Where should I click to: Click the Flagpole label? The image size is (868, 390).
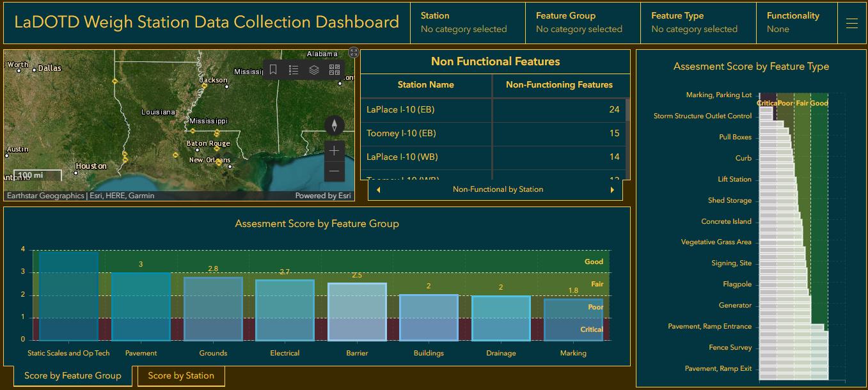pyautogui.click(x=737, y=284)
